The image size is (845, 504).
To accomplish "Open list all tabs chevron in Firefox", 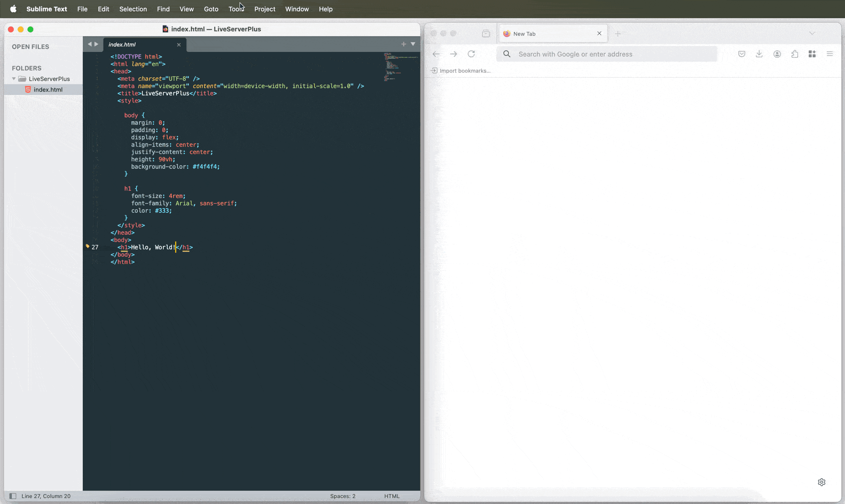I will click(812, 33).
